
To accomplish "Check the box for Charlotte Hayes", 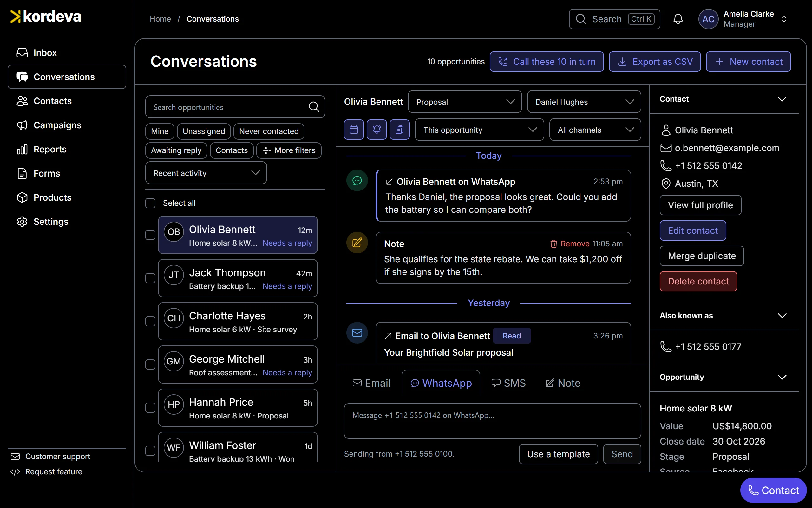I will (150, 322).
